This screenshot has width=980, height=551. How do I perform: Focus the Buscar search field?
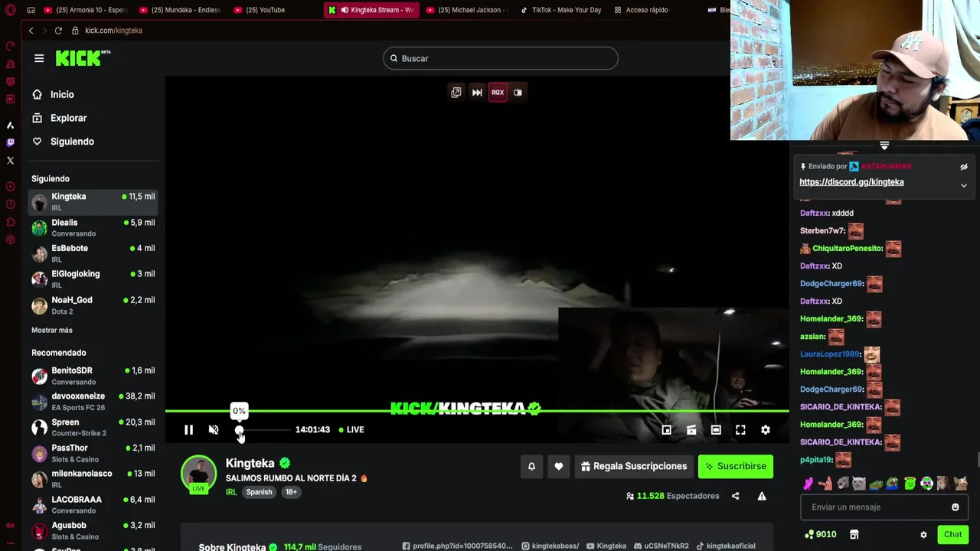pos(501,58)
